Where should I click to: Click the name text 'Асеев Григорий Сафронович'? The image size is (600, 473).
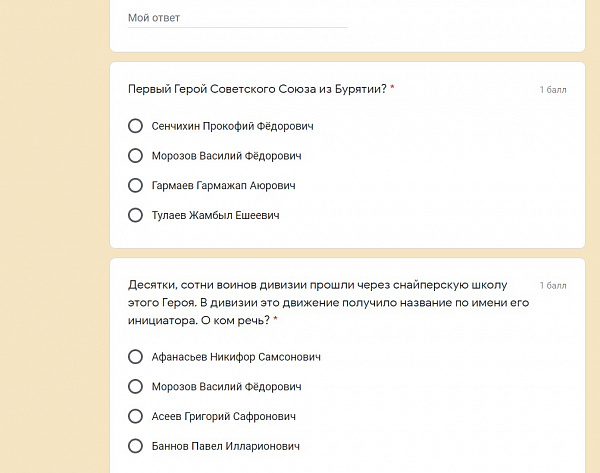click(x=224, y=417)
